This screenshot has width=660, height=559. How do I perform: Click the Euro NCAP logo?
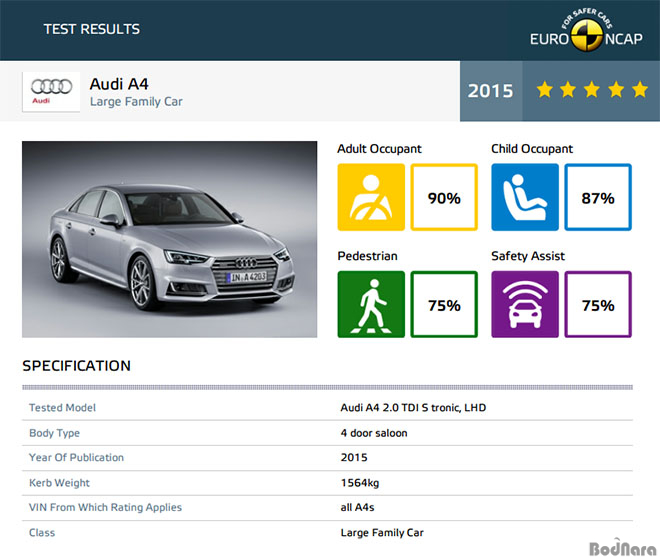click(x=586, y=30)
